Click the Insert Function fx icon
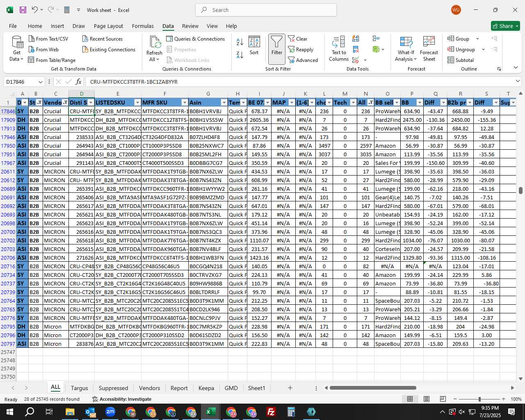This screenshot has height=420, width=525. pyautogui.click(x=79, y=82)
